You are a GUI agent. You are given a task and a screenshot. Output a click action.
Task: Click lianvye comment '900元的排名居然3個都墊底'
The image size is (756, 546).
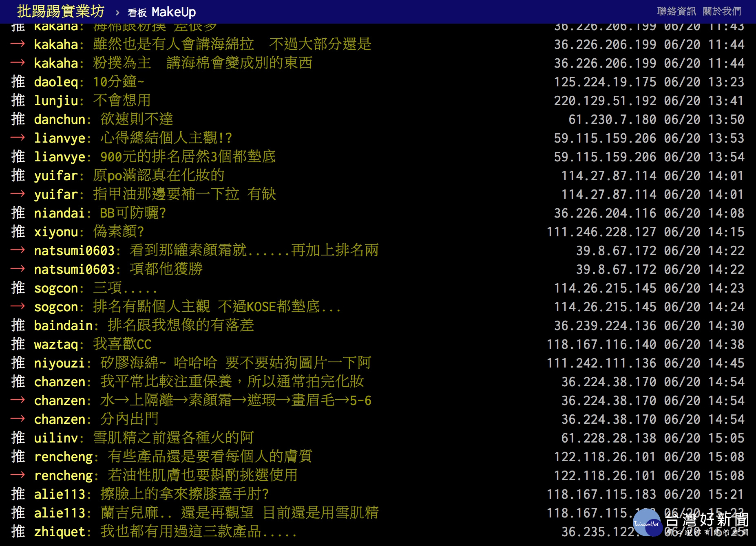[x=188, y=157]
